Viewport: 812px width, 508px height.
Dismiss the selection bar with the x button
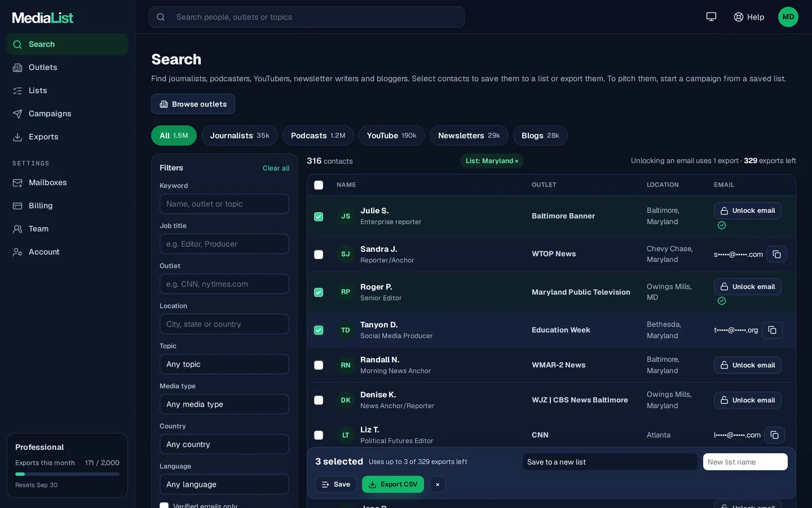[438, 484]
